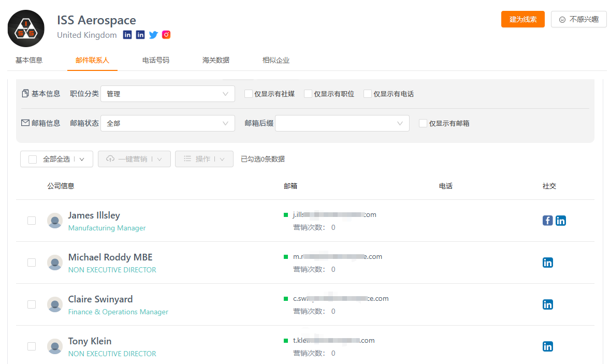Click James Illsley's avatar icon

point(55,221)
